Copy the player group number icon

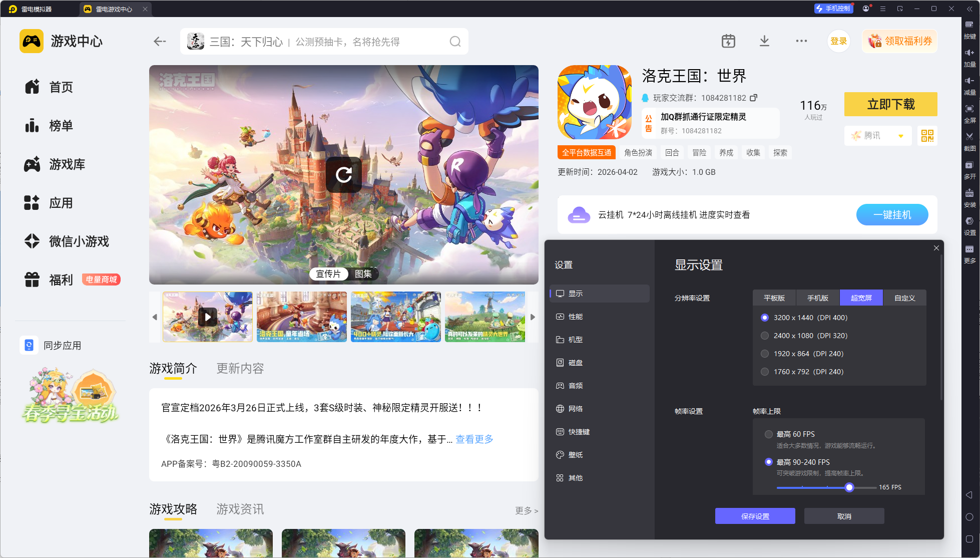tap(754, 98)
